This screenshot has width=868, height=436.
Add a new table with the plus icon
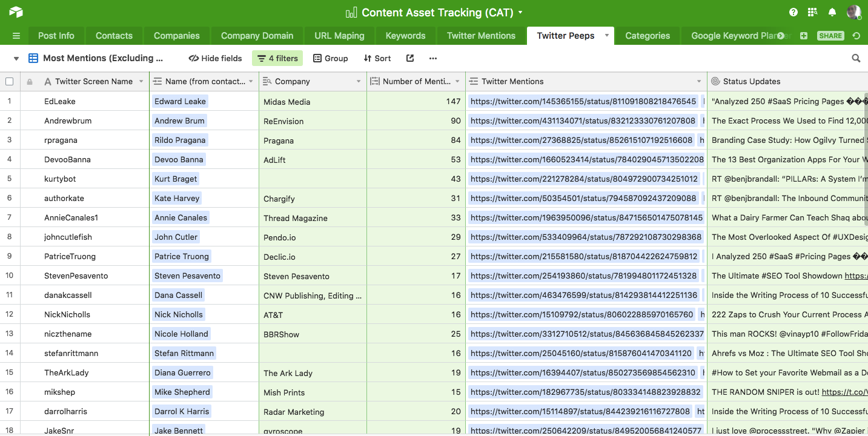coord(804,36)
